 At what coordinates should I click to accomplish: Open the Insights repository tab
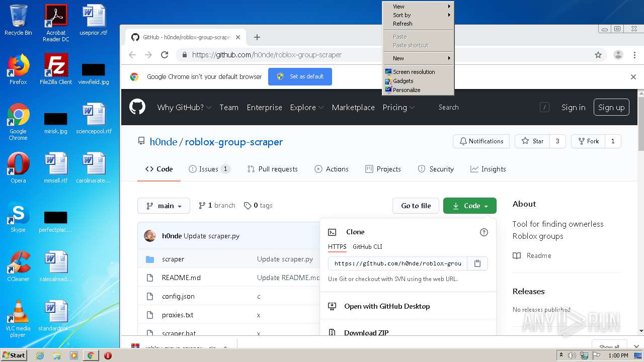pos(488,169)
